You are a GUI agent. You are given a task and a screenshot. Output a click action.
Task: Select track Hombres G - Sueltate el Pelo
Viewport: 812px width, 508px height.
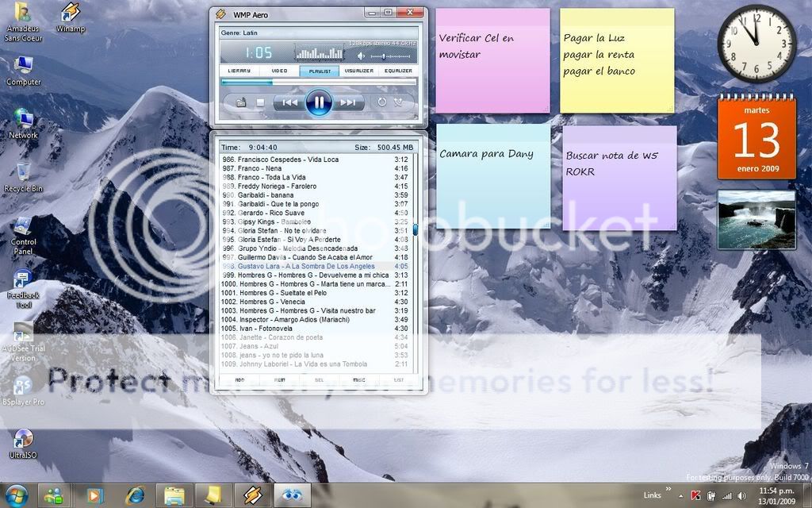(x=315, y=293)
